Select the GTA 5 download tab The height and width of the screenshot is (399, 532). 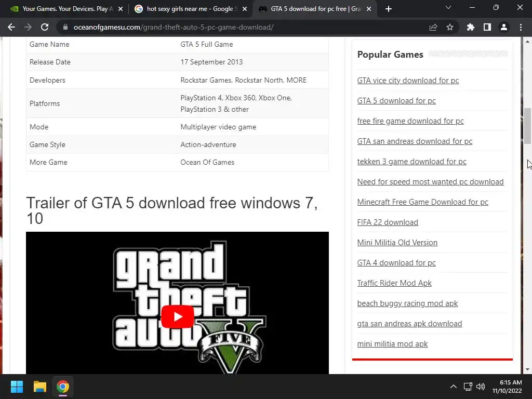pyautogui.click(x=314, y=9)
